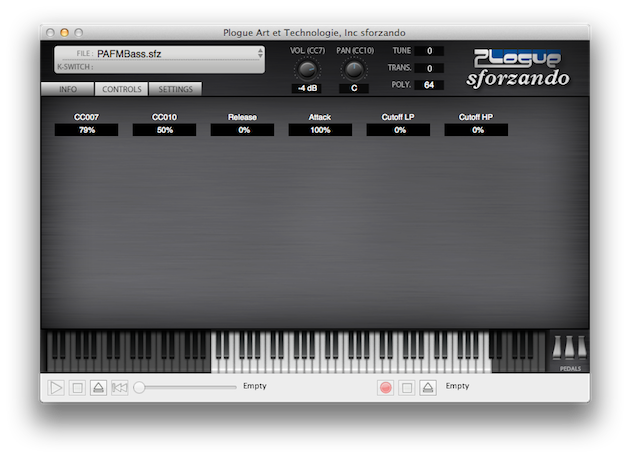The width and height of the screenshot is (630, 458).
Task: Click the recorder's "Empty" status label
Action: tap(457, 386)
